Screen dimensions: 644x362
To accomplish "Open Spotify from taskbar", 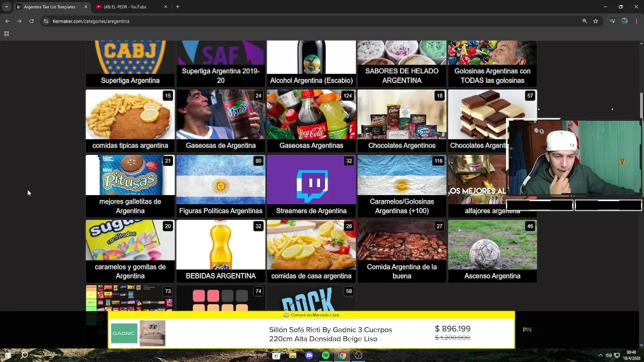I will pos(326,355).
